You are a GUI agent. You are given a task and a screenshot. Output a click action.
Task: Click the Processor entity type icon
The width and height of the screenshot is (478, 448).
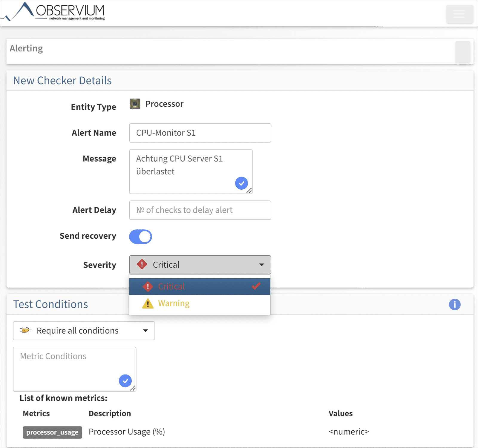click(x=135, y=104)
